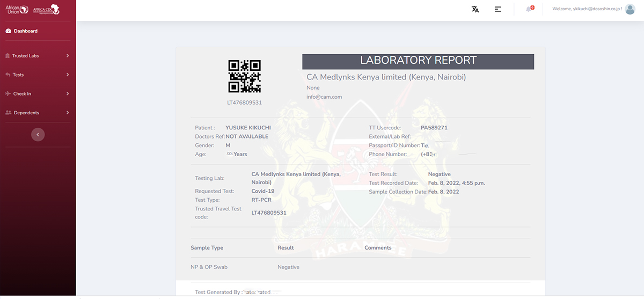Open the language translate icon
Viewport: 644px width, 299px height.
tap(475, 9)
